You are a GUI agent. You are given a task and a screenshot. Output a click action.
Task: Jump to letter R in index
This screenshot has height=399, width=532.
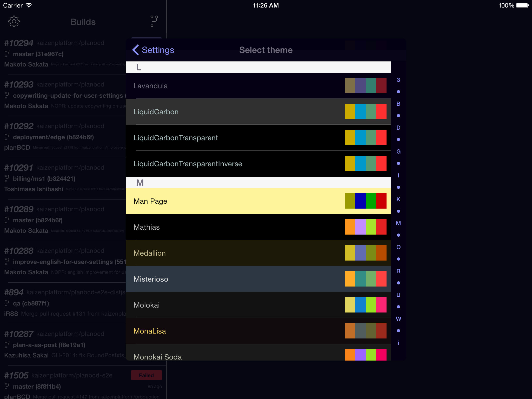coord(398,271)
